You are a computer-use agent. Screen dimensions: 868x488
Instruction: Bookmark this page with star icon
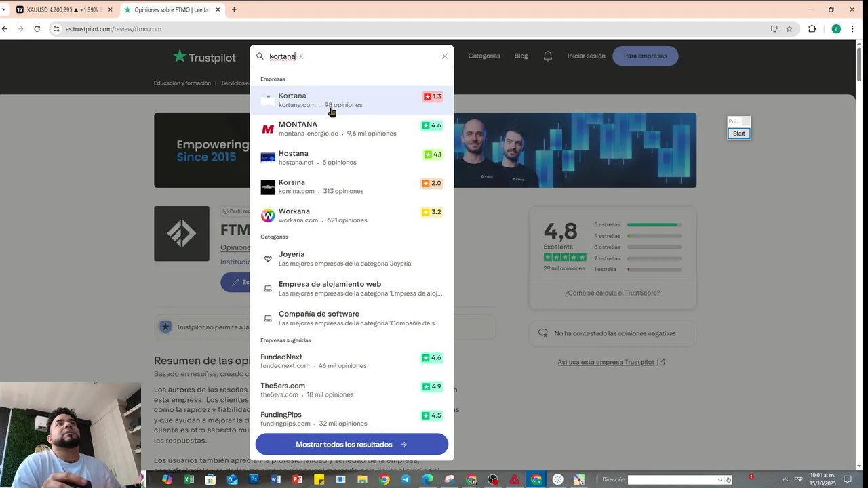click(x=789, y=29)
